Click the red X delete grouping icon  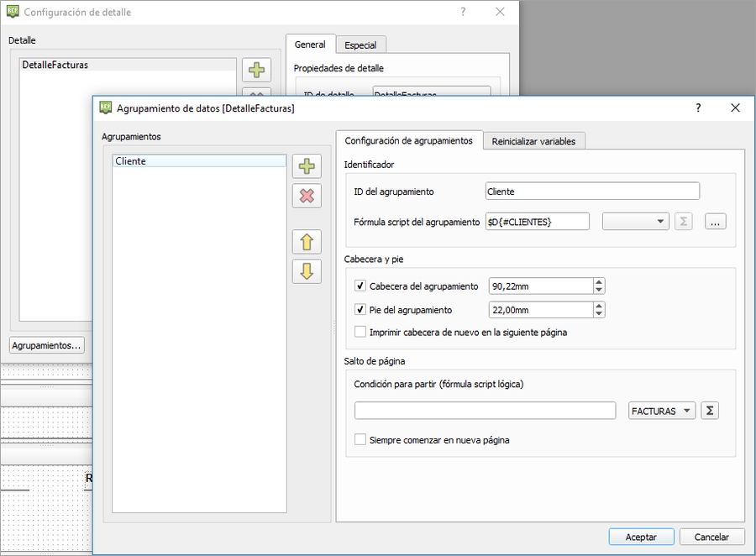[307, 196]
